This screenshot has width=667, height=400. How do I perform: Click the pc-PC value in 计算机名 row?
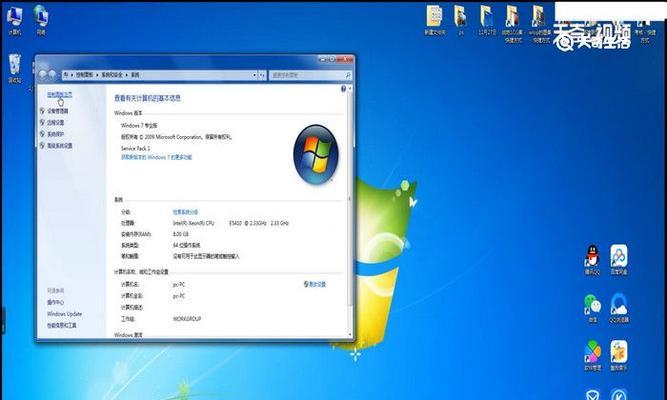179,284
